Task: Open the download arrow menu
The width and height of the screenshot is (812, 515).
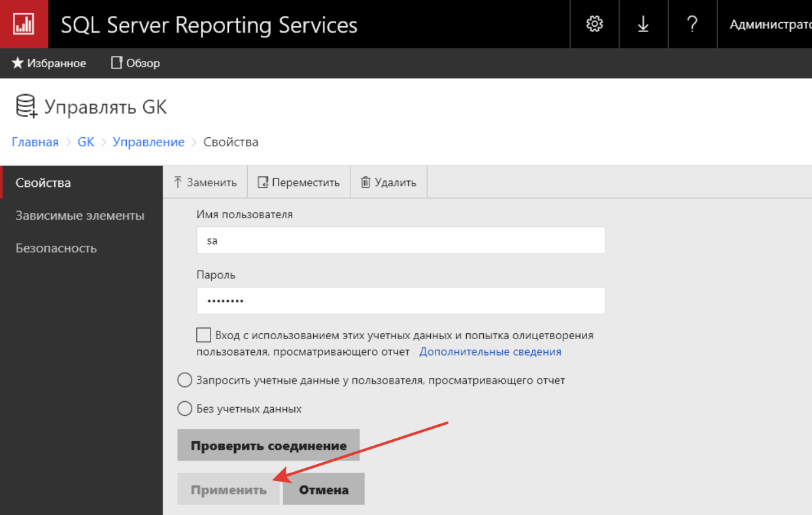Action: coord(643,24)
